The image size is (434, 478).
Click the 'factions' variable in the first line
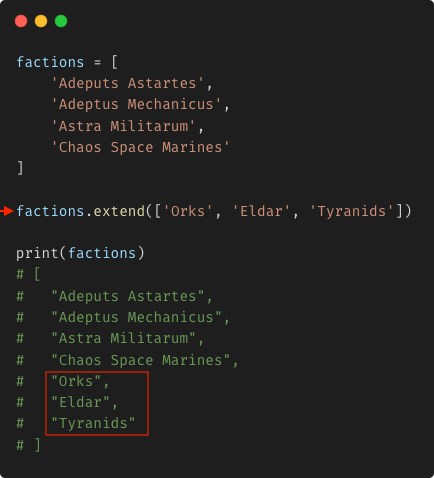point(50,62)
